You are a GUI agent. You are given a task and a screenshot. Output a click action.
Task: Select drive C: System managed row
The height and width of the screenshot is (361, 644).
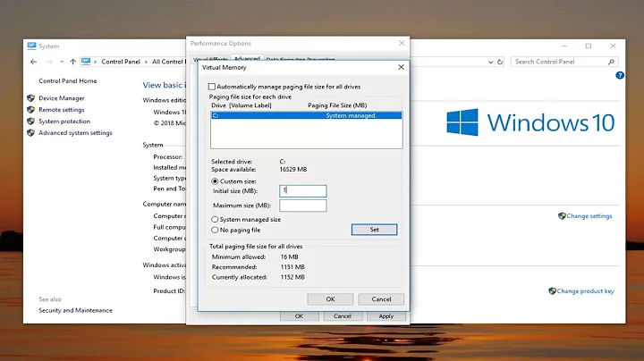[x=307, y=115]
